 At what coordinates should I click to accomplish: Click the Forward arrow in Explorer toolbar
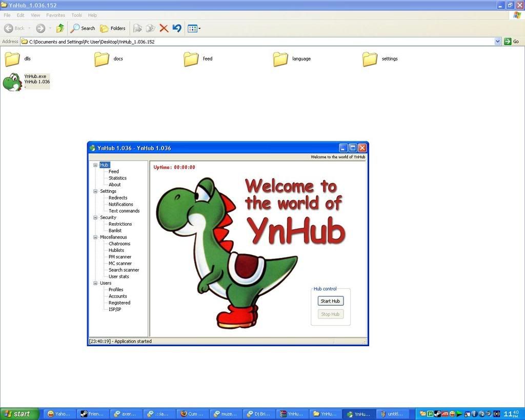tap(41, 29)
